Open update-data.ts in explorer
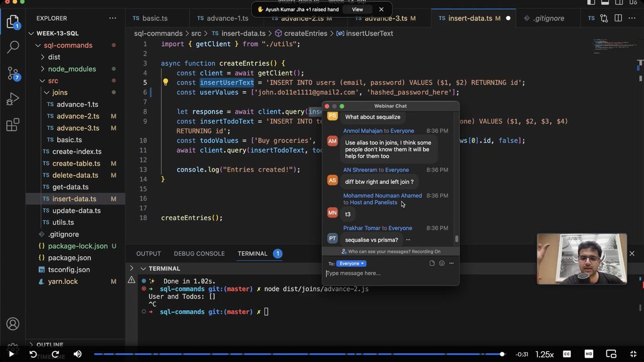The height and width of the screenshot is (362, 644). [76, 210]
